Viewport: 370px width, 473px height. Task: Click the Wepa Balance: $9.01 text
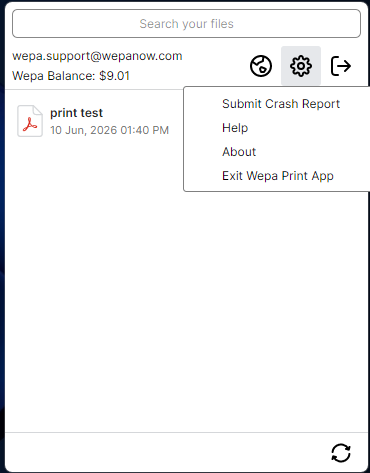tap(71, 76)
